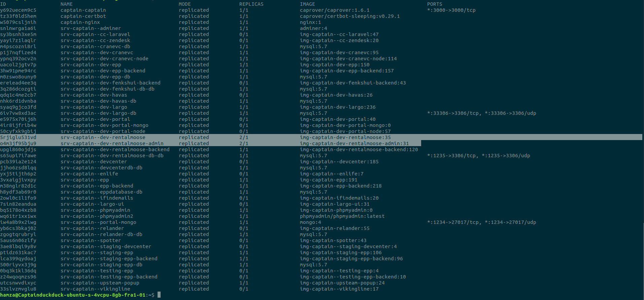Select the highlighted ID 5rjiglu531vd
644x300 pixels.
pos(18,137)
